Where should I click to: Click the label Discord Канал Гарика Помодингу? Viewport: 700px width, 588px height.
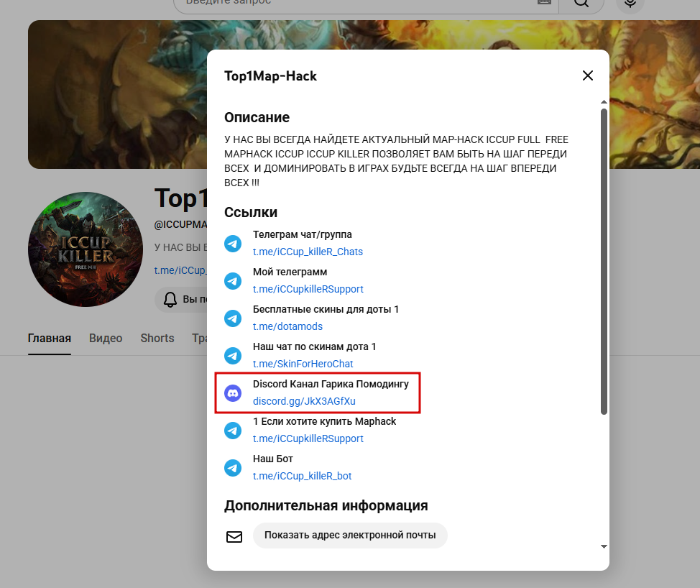331,384
